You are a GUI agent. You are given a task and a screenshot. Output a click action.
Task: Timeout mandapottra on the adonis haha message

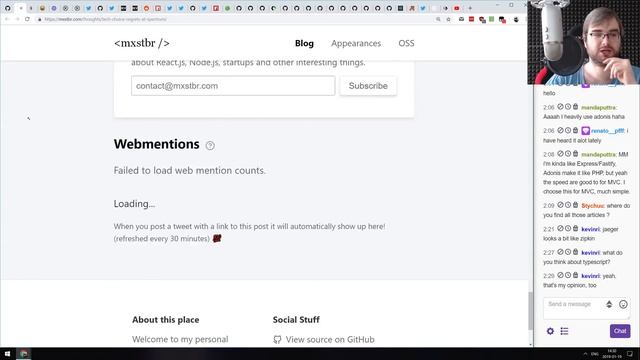click(x=568, y=107)
